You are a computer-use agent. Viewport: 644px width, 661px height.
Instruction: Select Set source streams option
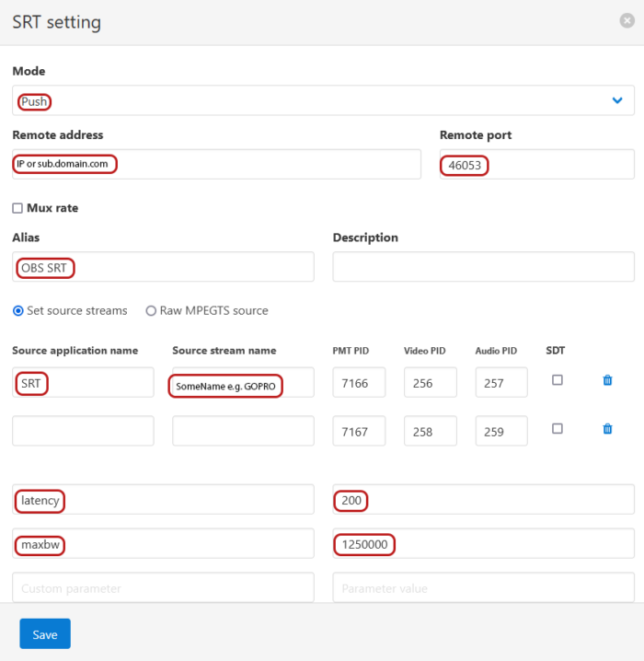point(18,310)
